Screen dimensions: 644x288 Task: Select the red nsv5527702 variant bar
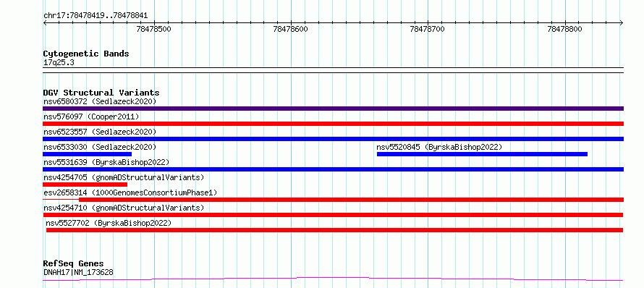pyautogui.click(x=335, y=230)
